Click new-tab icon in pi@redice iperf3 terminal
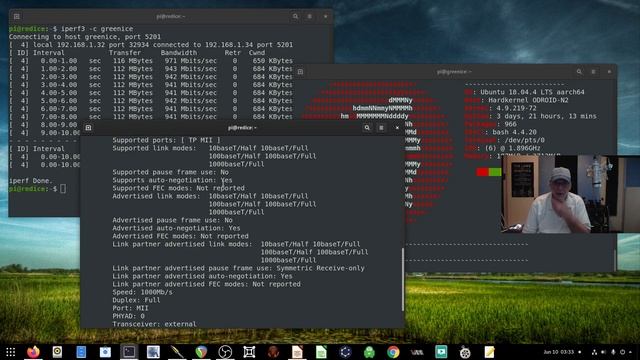 point(17,16)
